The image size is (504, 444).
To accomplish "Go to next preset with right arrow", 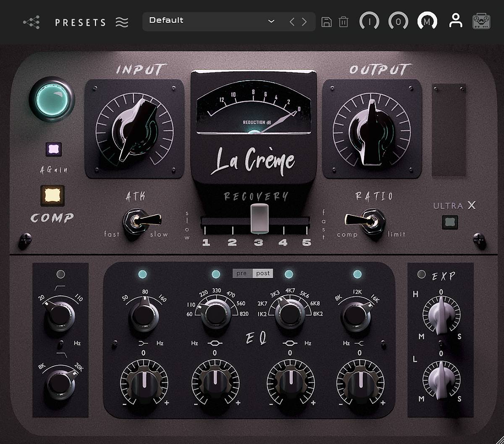I will click(x=304, y=22).
